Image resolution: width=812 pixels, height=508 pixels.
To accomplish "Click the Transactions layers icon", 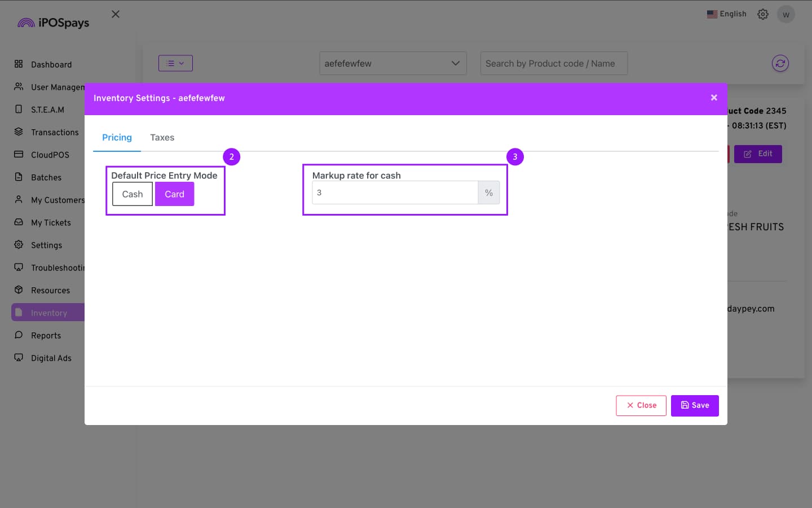I will [19, 132].
